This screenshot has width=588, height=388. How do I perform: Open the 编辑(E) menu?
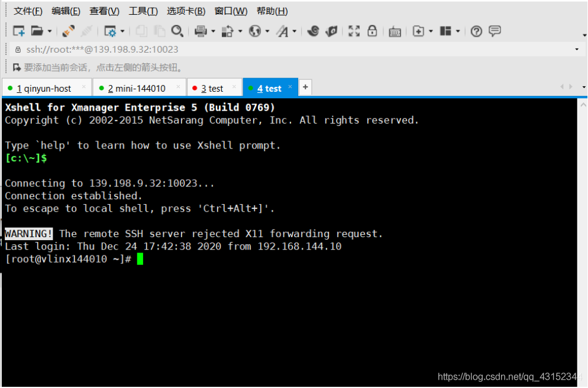click(66, 11)
